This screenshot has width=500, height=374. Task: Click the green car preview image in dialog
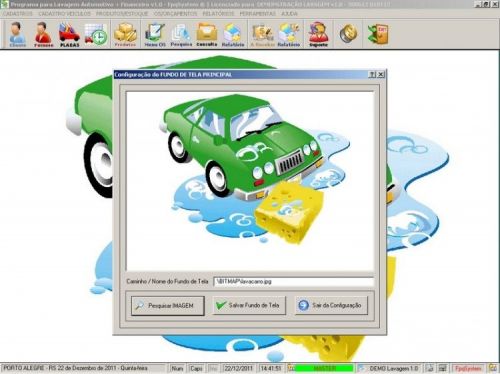250,181
